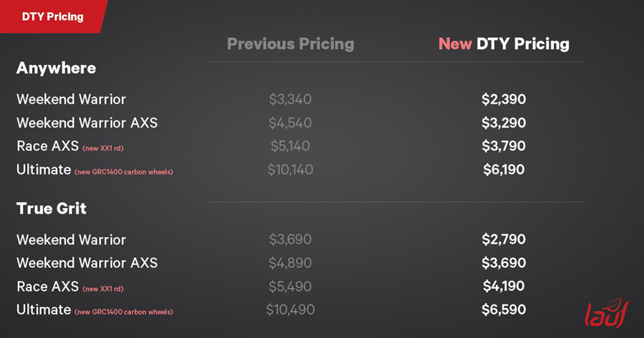Click True Grit Weekend Warrior label
Image resolution: width=644 pixels, height=338 pixels.
click(71, 239)
